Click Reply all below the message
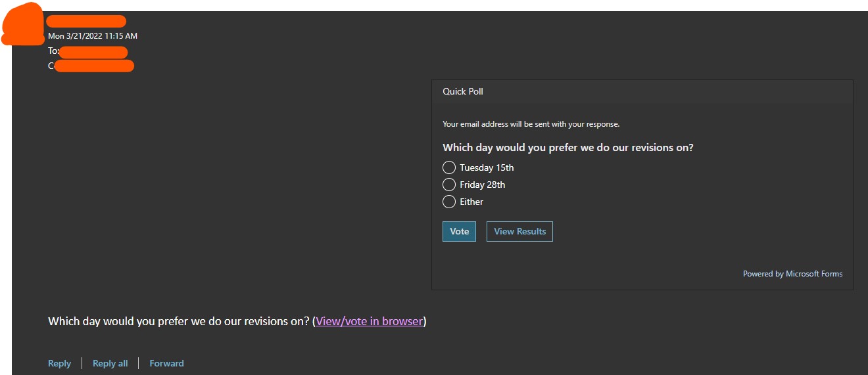The height and width of the screenshot is (375, 868). click(x=110, y=363)
